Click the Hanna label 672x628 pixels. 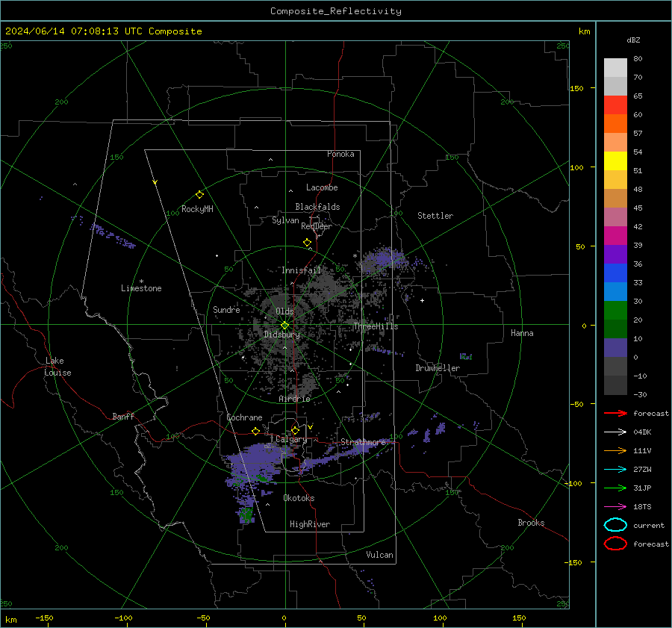522,333
